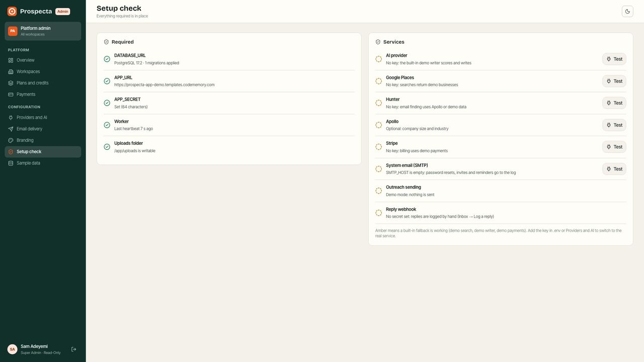
Task: Test the Google Places service
Action: click(x=614, y=81)
